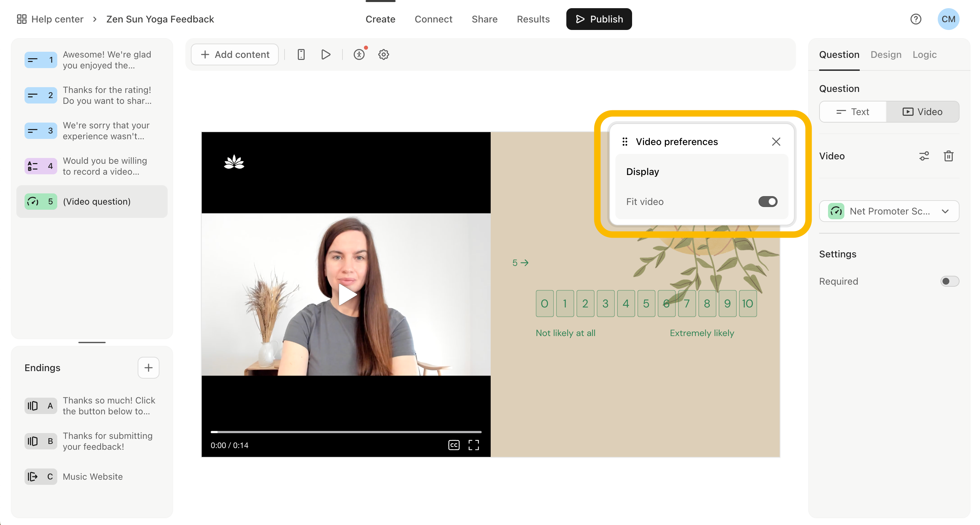Click the statement icon of question 1

[33, 60]
